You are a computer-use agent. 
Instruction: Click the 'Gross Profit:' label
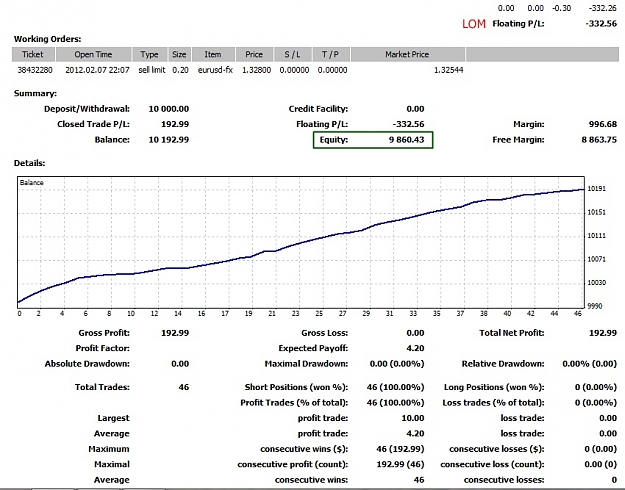point(104,333)
